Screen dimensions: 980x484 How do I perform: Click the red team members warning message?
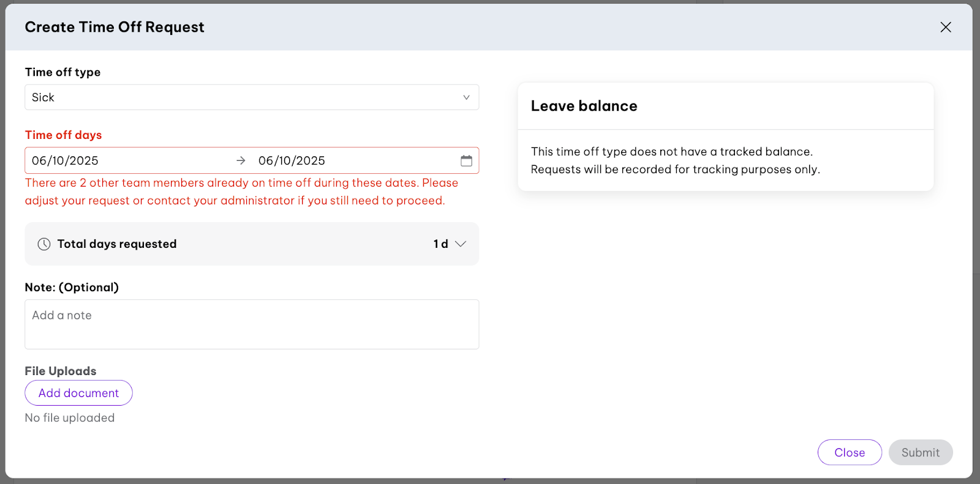click(x=241, y=192)
